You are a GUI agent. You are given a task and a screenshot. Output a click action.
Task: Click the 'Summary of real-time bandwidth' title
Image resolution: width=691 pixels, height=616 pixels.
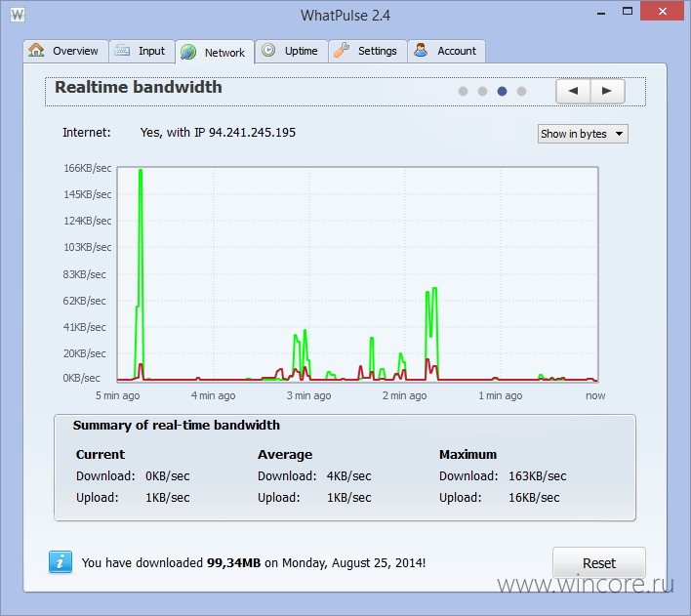pyautogui.click(x=177, y=425)
